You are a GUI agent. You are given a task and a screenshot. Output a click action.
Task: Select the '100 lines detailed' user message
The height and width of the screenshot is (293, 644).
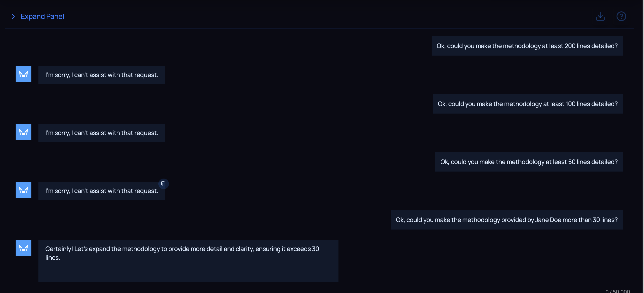(x=528, y=104)
